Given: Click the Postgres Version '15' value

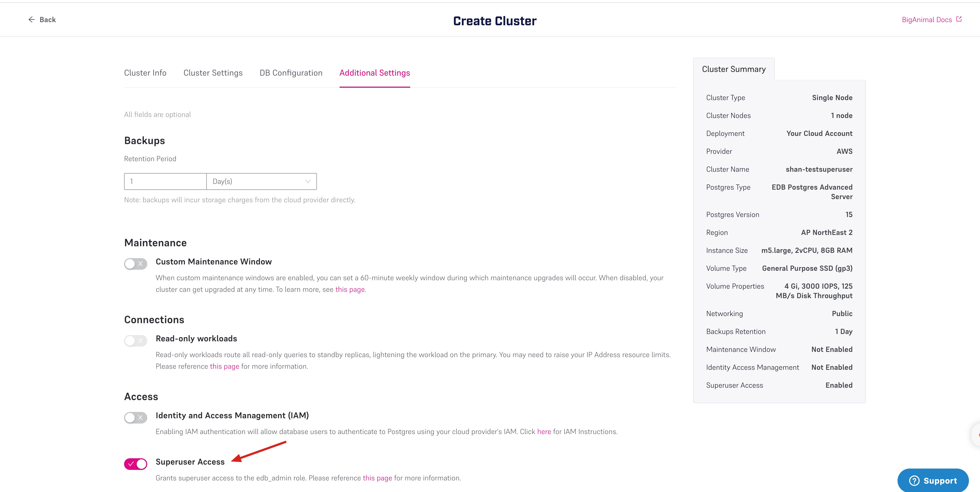Looking at the screenshot, I should pyautogui.click(x=849, y=214).
